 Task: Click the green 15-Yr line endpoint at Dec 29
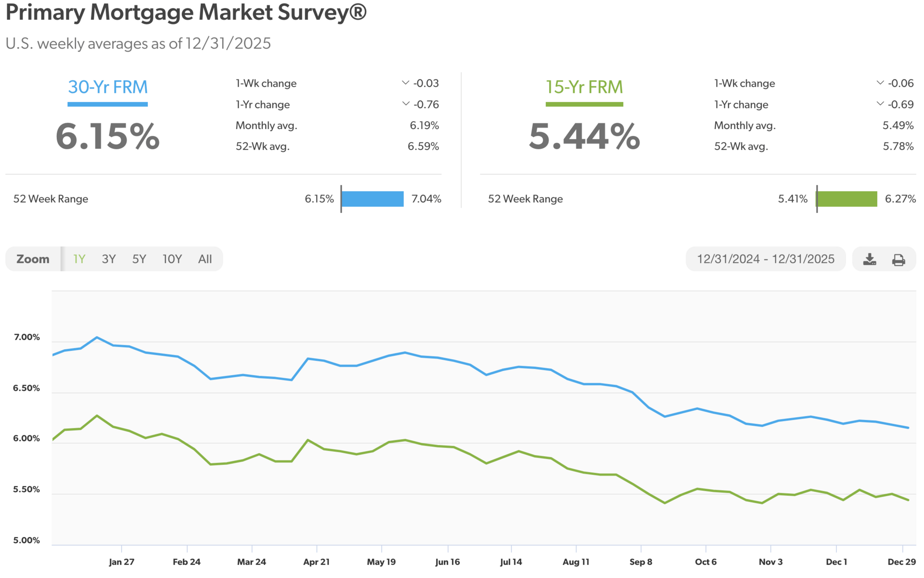(x=908, y=500)
